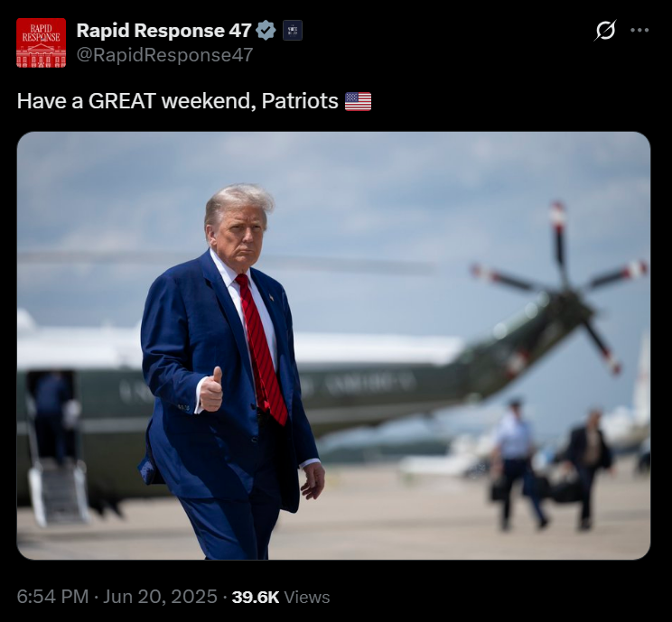Open the Rapid Response 47 display name

163,31
